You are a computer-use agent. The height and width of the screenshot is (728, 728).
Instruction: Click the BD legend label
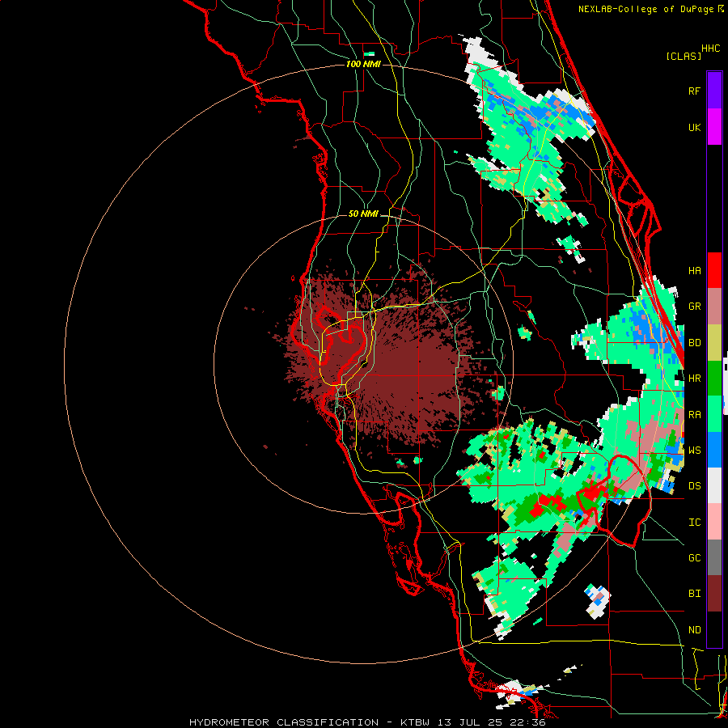pos(694,343)
